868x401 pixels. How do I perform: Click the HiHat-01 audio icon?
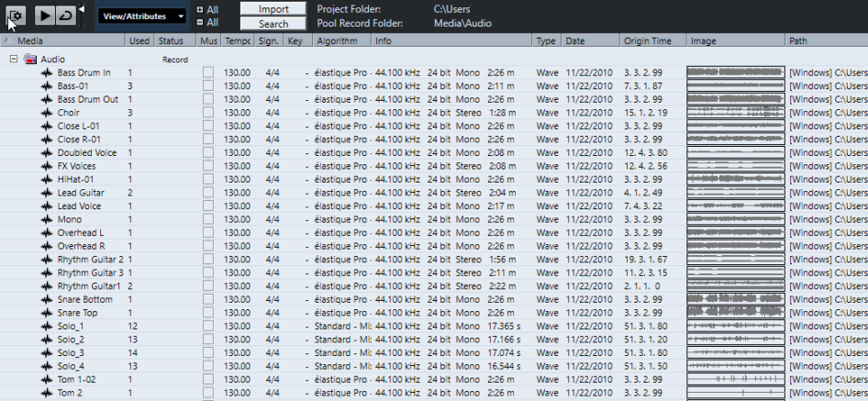(x=47, y=180)
